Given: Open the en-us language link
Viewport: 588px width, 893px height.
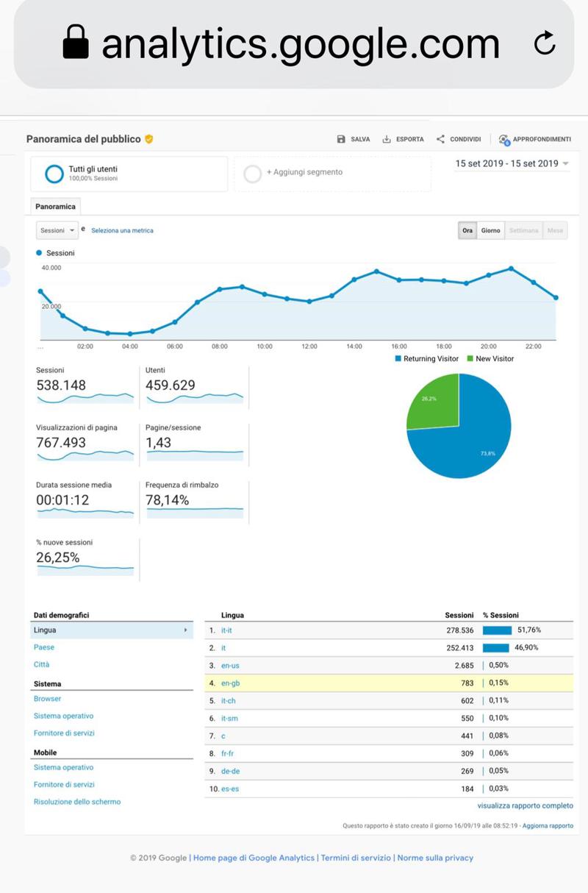Looking at the screenshot, I should 230,666.
